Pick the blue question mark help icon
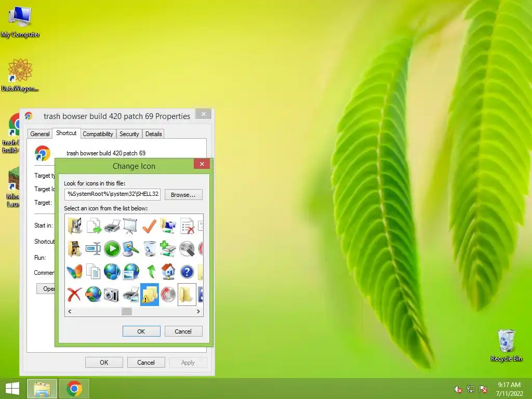The image size is (532, 399). 187,271
